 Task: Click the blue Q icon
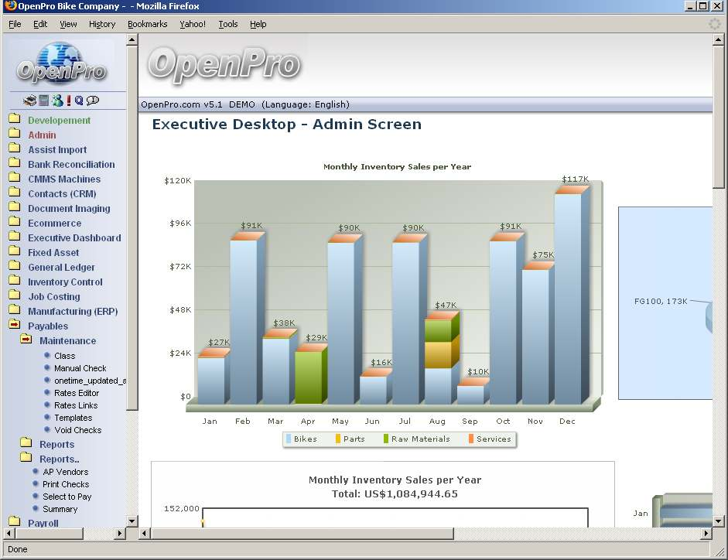(x=79, y=101)
